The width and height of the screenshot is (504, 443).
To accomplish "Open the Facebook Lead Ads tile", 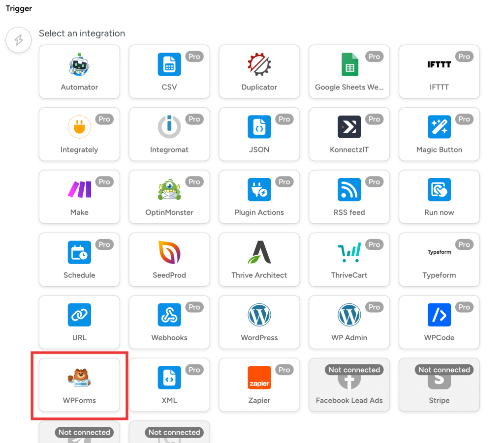I will pos(349,385).
